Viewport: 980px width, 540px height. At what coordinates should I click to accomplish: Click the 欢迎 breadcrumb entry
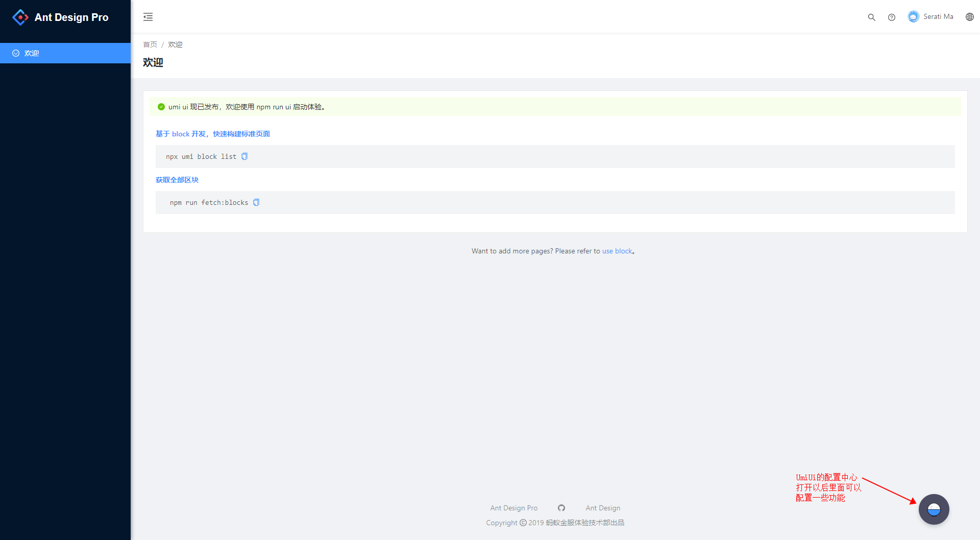[175, 44]
